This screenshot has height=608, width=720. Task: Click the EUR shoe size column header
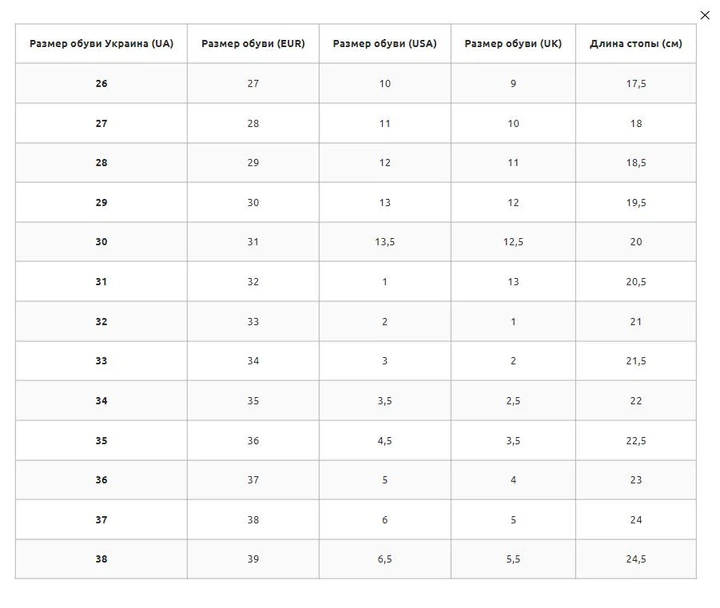(253, 44)
